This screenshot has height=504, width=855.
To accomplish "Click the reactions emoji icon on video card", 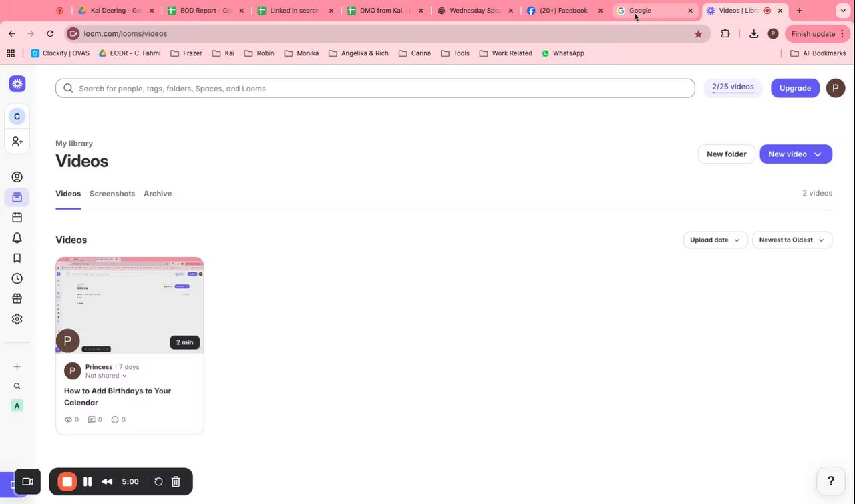I will pos(115,419).
